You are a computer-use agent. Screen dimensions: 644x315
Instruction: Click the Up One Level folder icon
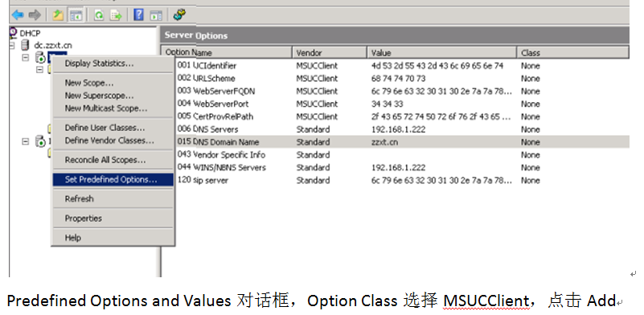tap(58, 15)
